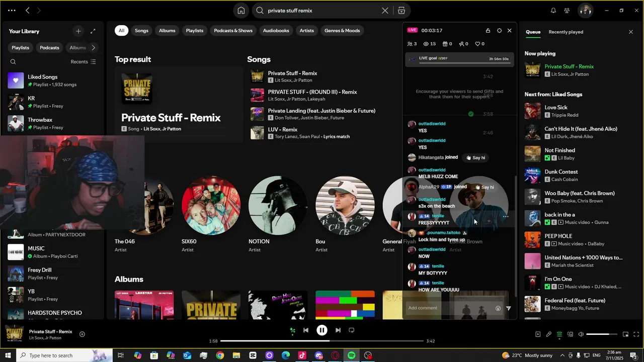This screenshot has height=362, width=644.
Task: Clear the search field text
Action: click(x=385, y=11)
